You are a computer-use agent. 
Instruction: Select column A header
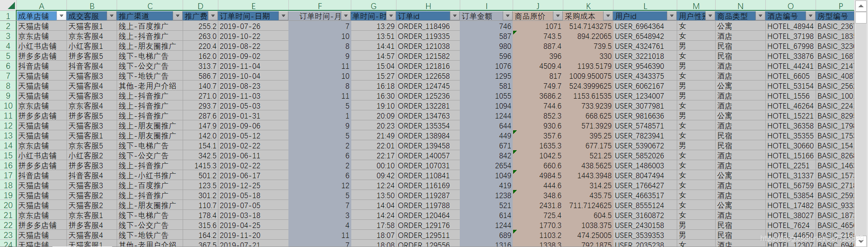tap(42, 6)
